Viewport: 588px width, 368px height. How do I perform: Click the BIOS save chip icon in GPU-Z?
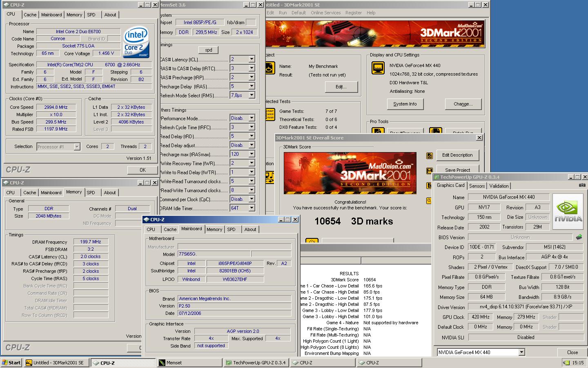point(579,237)
